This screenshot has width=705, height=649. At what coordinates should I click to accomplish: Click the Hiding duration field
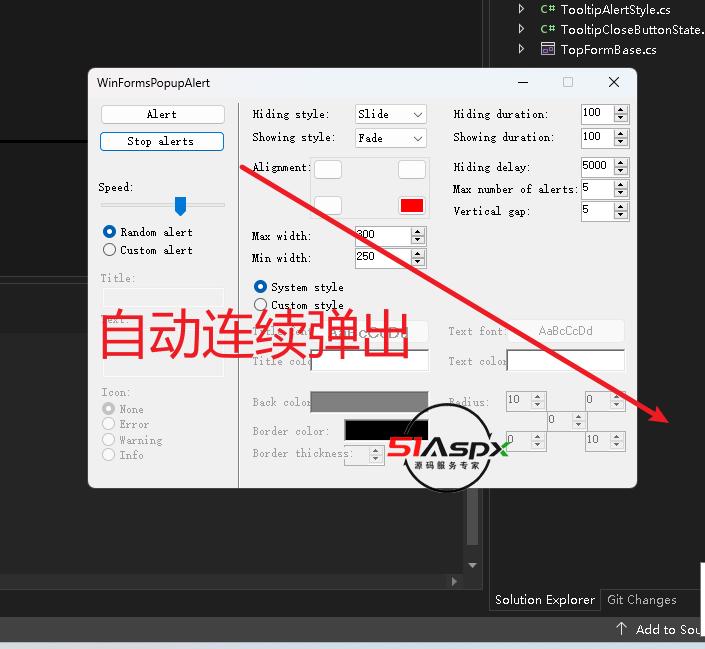597,114
